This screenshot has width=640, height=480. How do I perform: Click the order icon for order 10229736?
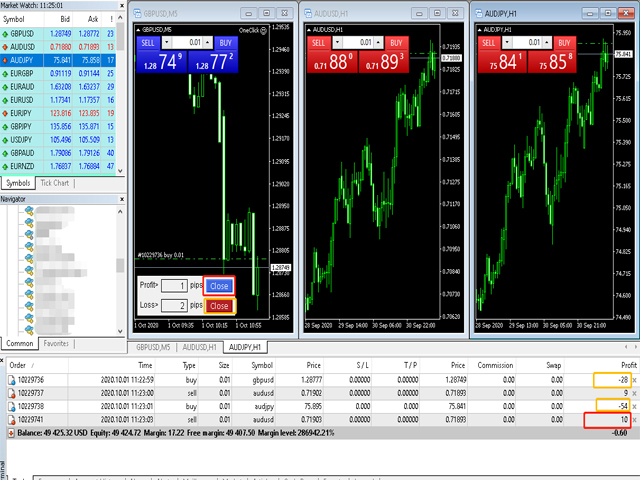click(x=12, y=380)
